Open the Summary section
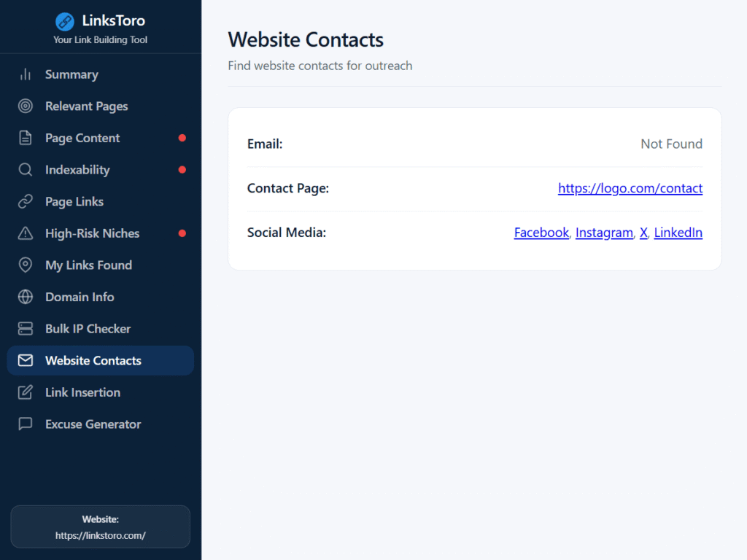The height and width of the screenshot is (560, 747). pyautogui.click(x=101, y=74)
